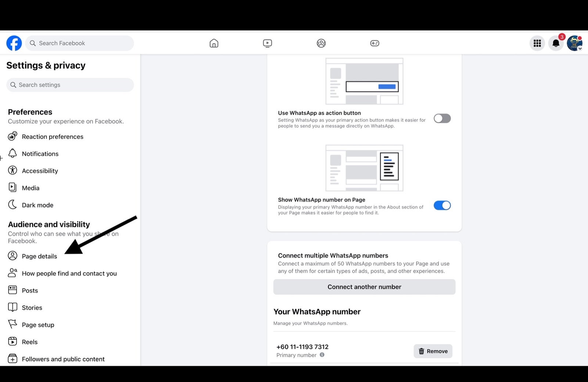
Task: Click the WhatsApp action button illustration
Action: (364, 81)
